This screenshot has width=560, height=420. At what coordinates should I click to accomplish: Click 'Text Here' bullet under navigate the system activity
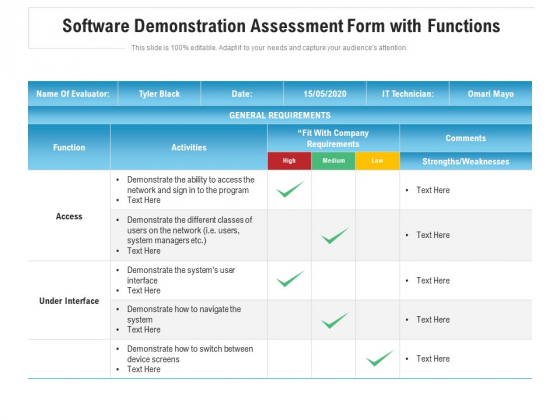click(x=144, y=329)
